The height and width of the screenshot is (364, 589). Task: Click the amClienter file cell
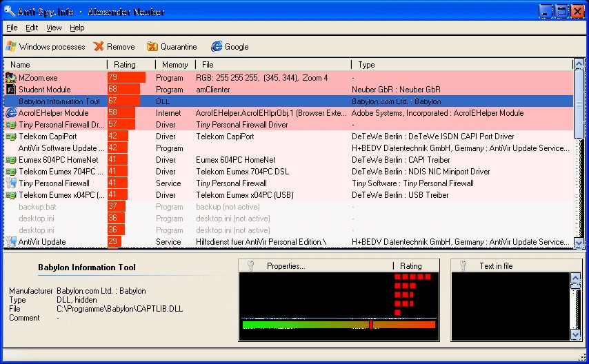[213, 90]
